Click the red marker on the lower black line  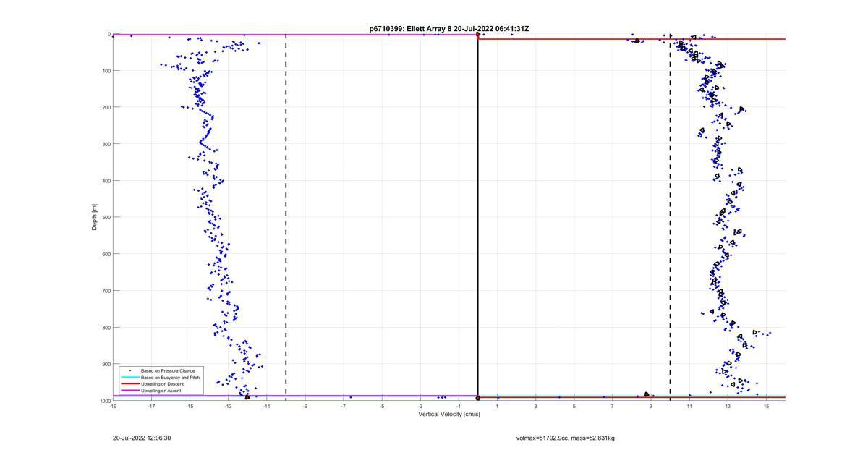click(478, 398)
